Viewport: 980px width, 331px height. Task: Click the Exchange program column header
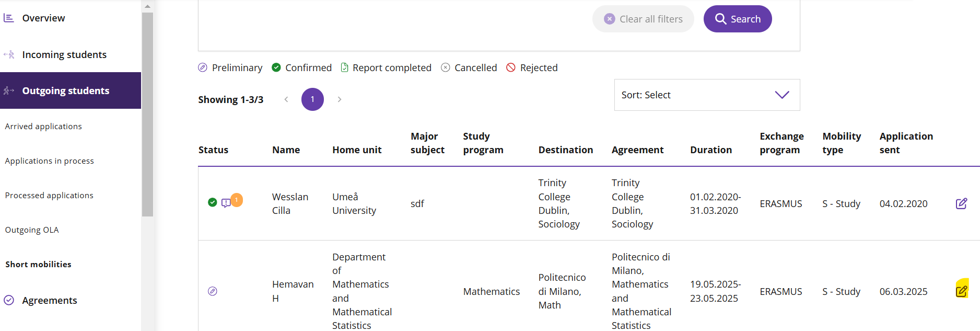tap(781, 143)
